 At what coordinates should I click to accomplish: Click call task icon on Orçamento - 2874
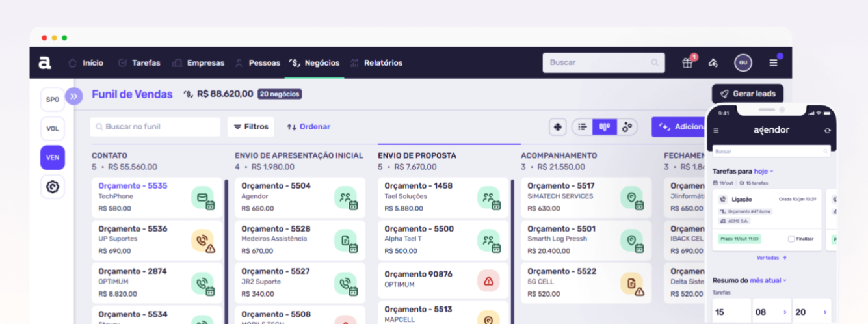pyautogui.click(x=203, y=283)
